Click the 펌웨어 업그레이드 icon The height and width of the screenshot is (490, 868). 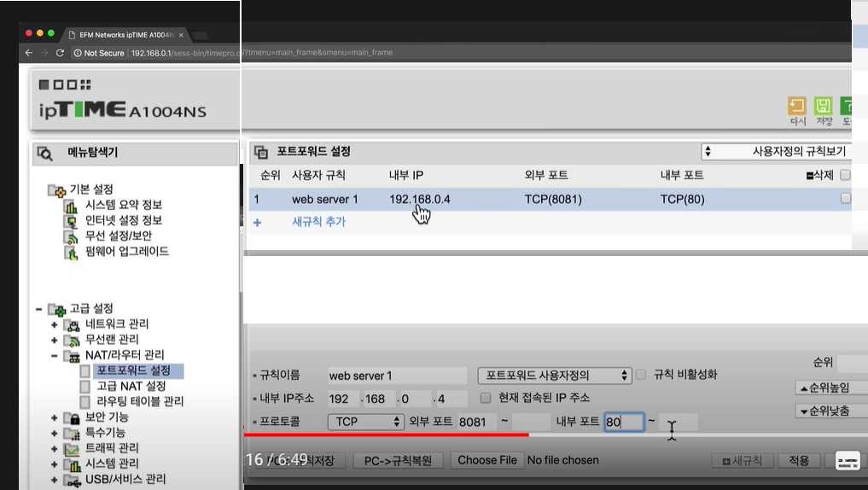coord(72,252)
